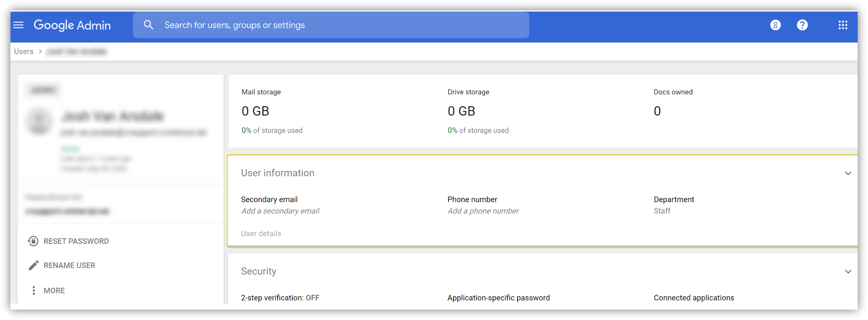Click the search magnifier icon
Screen dimensions: 868x320
tap(148, 25)
